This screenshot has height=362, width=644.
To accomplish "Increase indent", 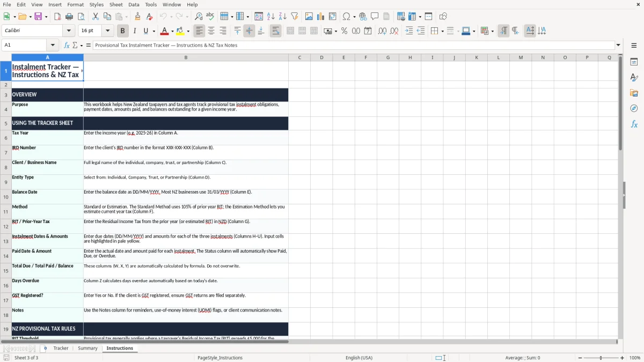I will [x=409, y=31].
